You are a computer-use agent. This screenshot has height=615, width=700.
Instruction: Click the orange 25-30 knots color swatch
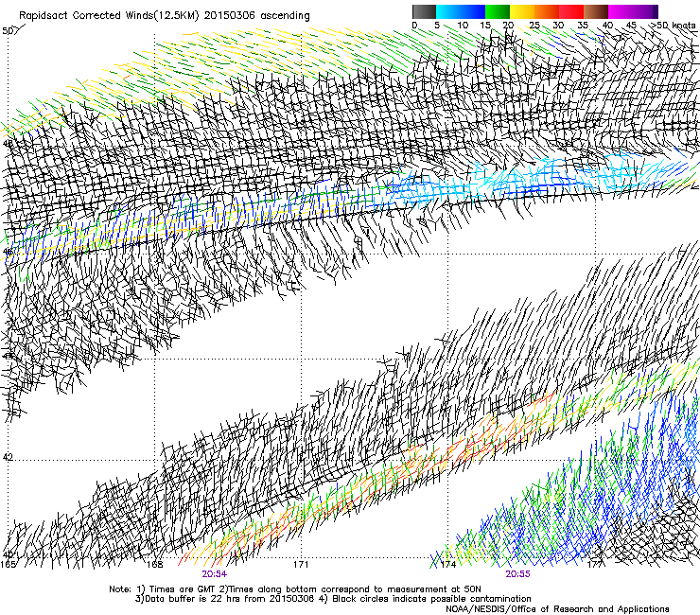547,11
